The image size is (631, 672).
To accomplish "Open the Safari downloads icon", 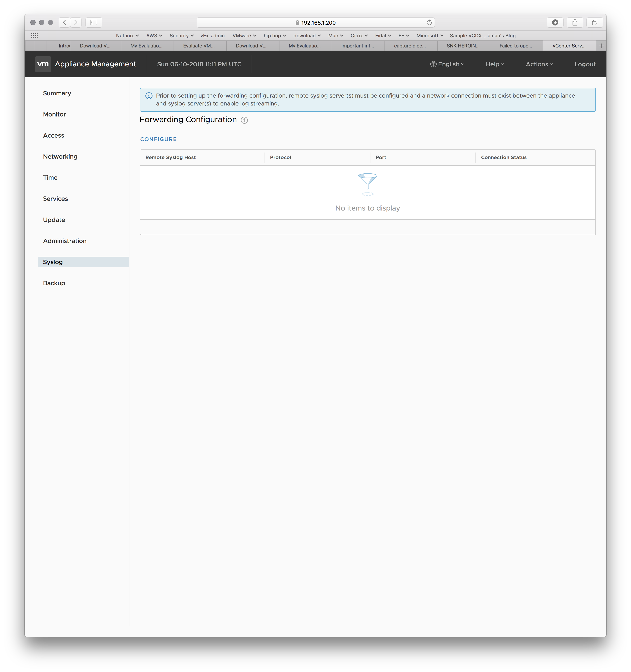I will tap(555, 22).
